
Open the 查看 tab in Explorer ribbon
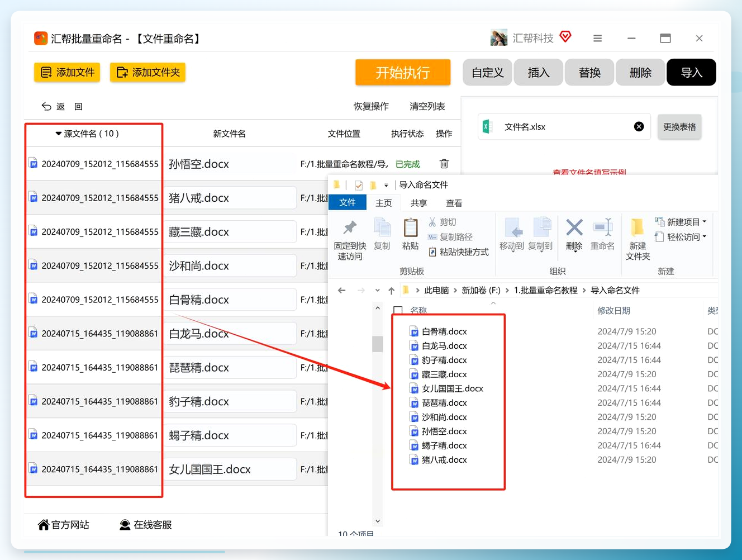[x=454, y=203]
